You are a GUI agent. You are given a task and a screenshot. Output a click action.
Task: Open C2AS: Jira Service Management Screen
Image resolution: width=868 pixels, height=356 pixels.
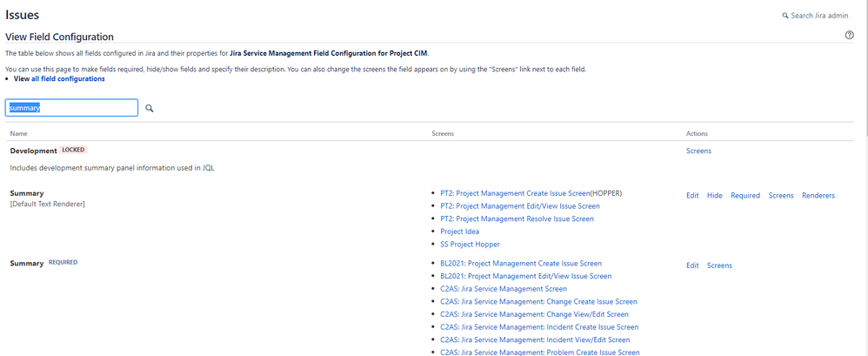tap(504, 288)
